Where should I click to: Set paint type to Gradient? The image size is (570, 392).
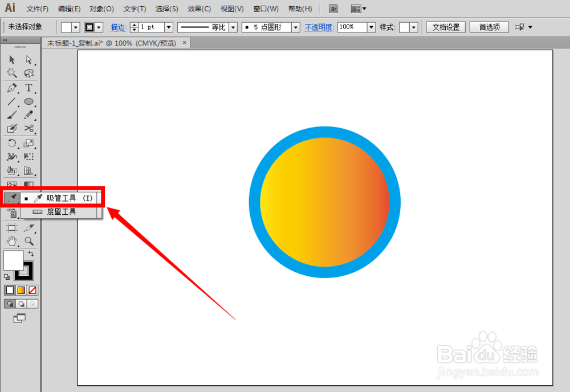point(21,290)
